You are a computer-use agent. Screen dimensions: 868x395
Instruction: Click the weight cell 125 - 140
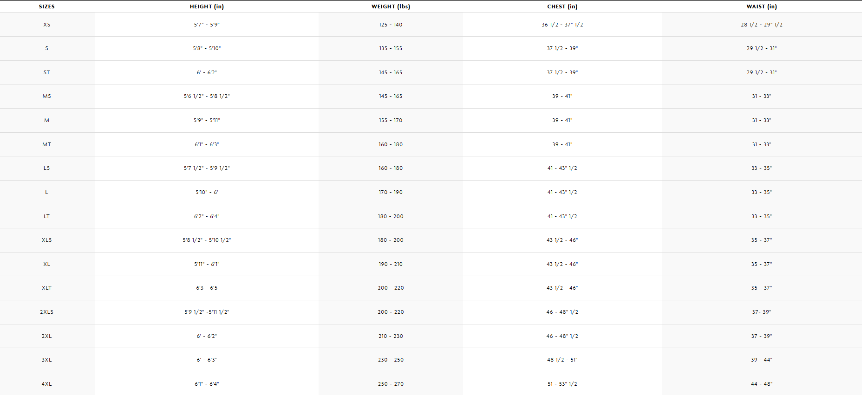pos(391,25)
